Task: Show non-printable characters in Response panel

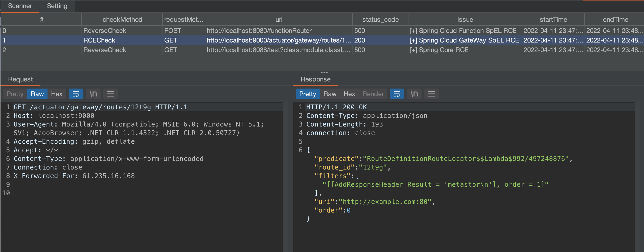Action: coord(414,94)
